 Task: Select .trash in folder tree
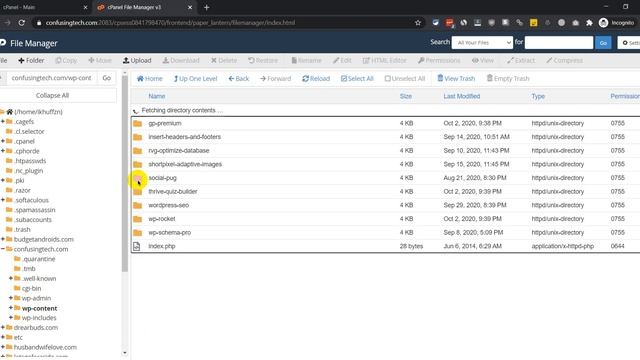22,229
